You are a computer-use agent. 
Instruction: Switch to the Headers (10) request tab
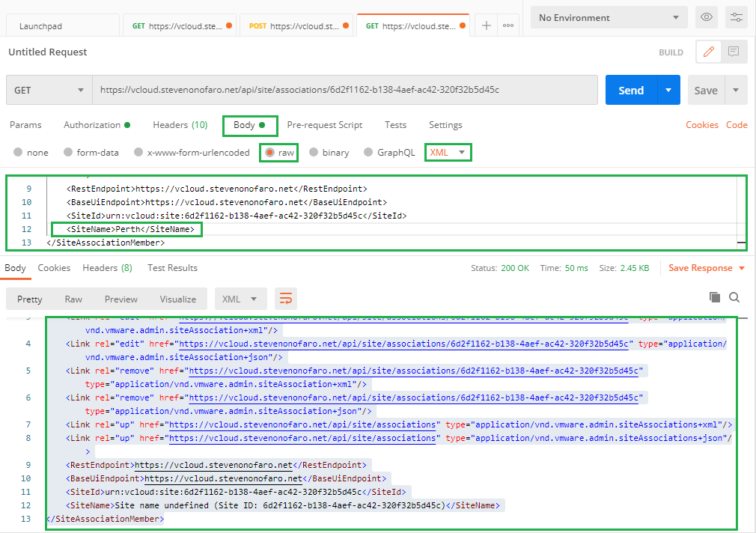pos(180,125)
